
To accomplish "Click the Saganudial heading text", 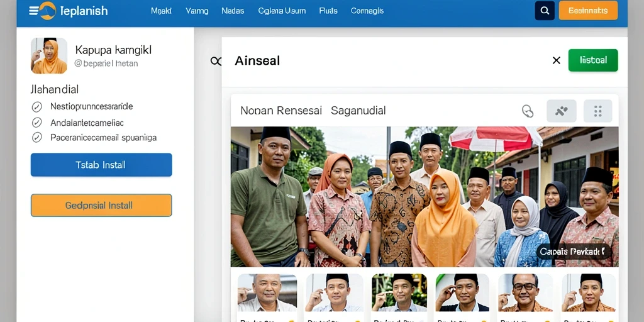I will pyautogui.click(x=358, y=111).
